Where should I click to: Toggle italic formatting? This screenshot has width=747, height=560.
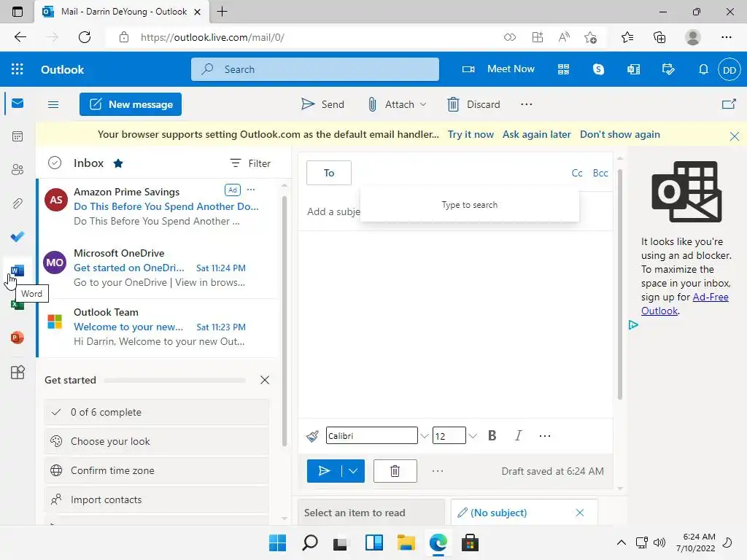pos(519,436)
